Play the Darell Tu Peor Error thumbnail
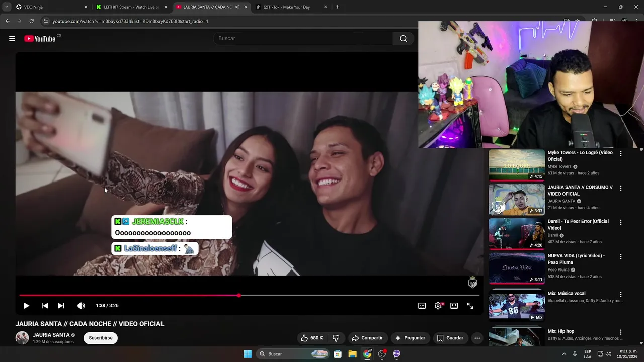 (x=517, y=234)
